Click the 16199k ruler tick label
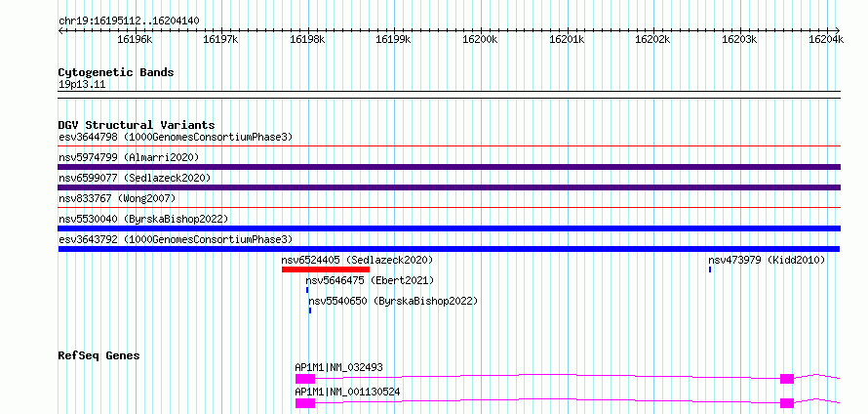 pyautogui.click(x=393, y=39)
